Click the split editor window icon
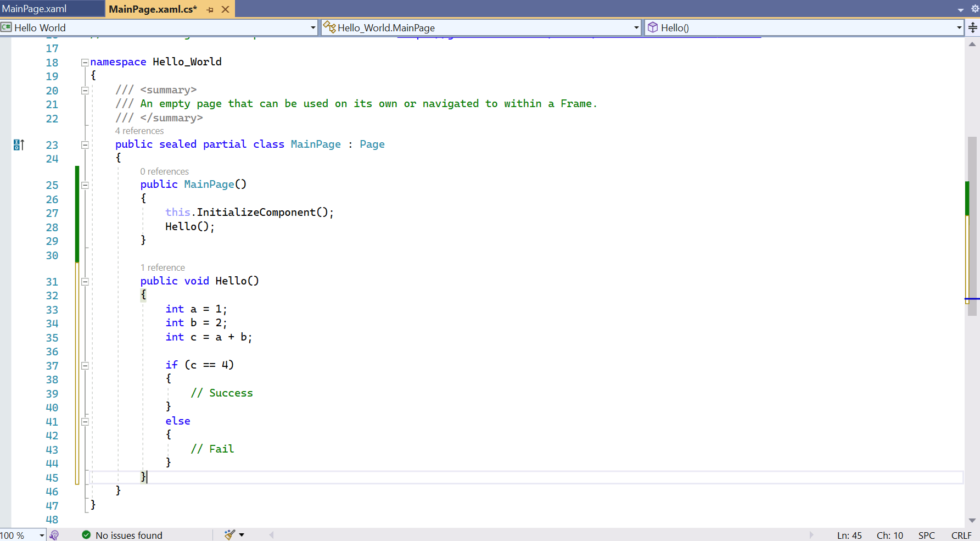This screenshot has width=980, height=541. pyautogui.click(x=973, y=27)
